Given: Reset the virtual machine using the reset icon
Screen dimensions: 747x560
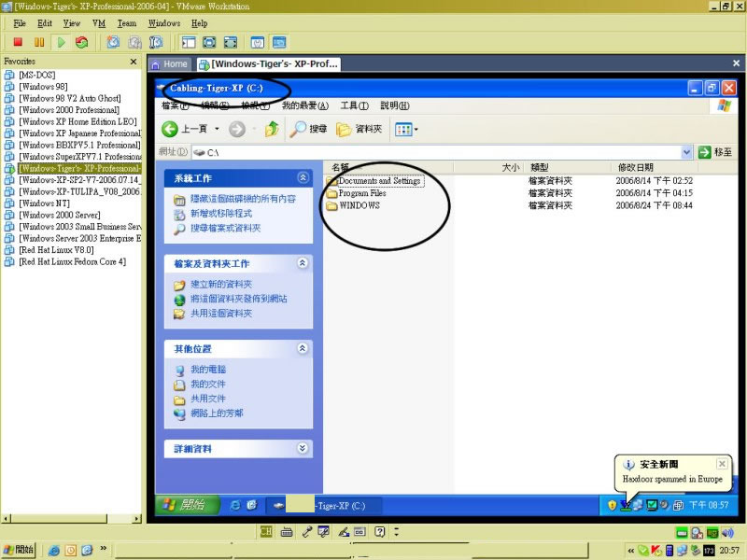Looking at the screenshot, I should (x=82, y=42).
